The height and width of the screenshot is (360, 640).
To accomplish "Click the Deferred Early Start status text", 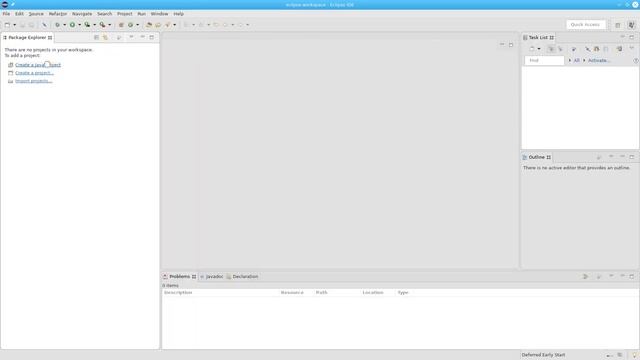I will click(x=543, y=355).
